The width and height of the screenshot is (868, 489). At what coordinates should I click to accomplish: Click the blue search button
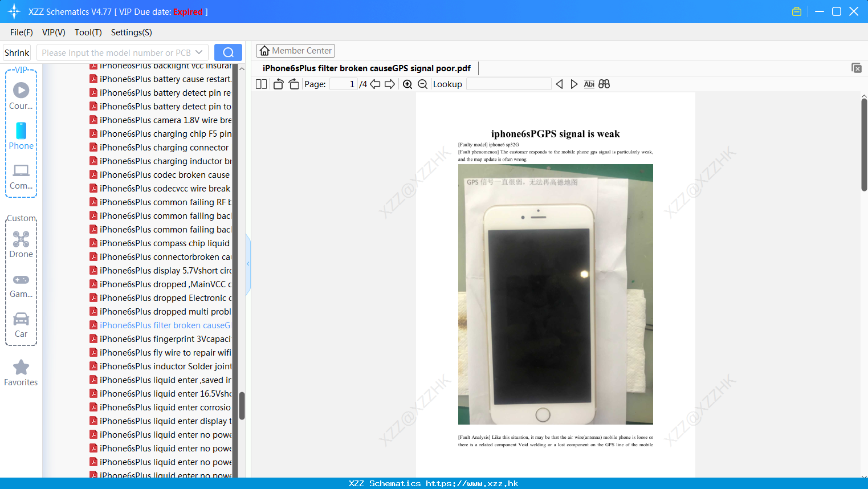point(228,52)
